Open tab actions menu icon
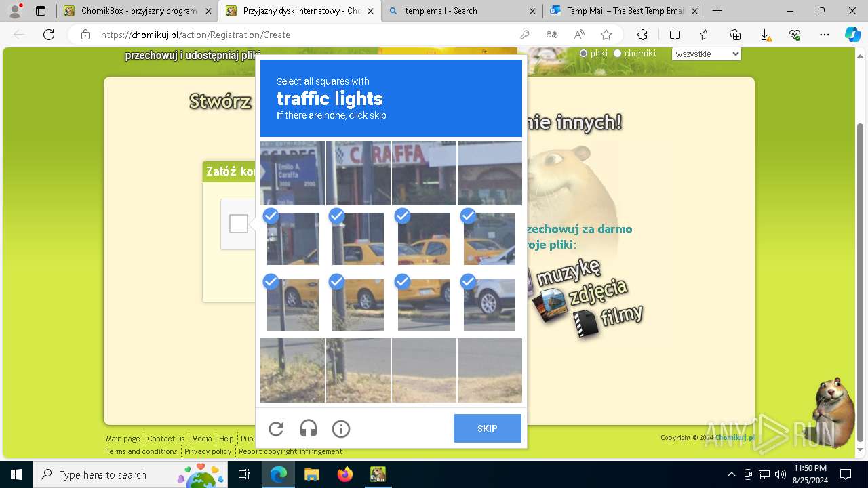 pos(41,11)
